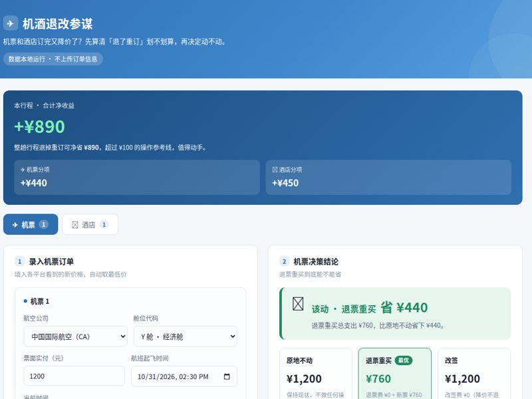Select the 退票重买 option card
Screen dimensions: 532x399
click(395, 373)
